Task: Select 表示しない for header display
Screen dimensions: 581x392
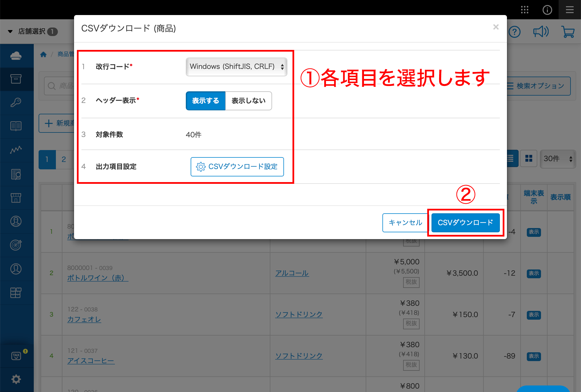Action: pyautogui.click(x=249, y=101)
